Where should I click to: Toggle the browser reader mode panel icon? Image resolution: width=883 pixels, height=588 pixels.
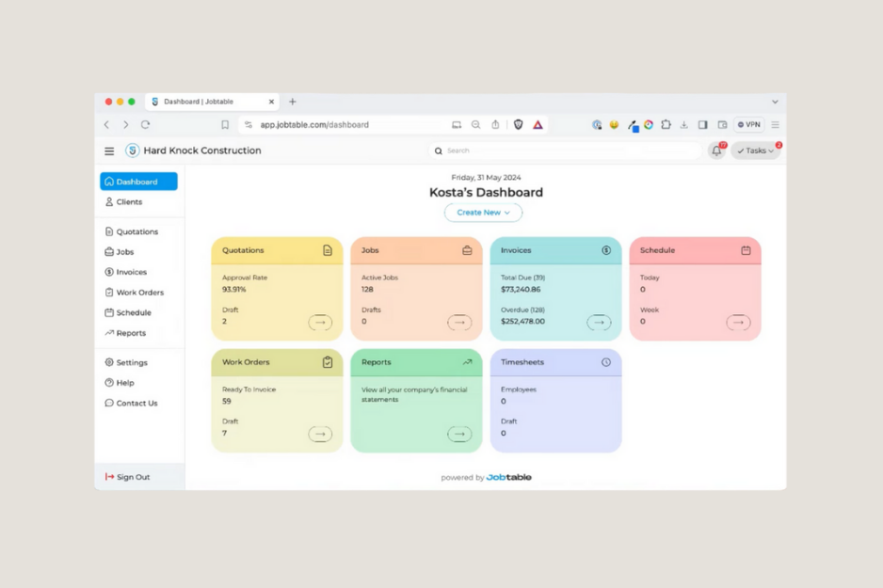click(x=702, y=124)
